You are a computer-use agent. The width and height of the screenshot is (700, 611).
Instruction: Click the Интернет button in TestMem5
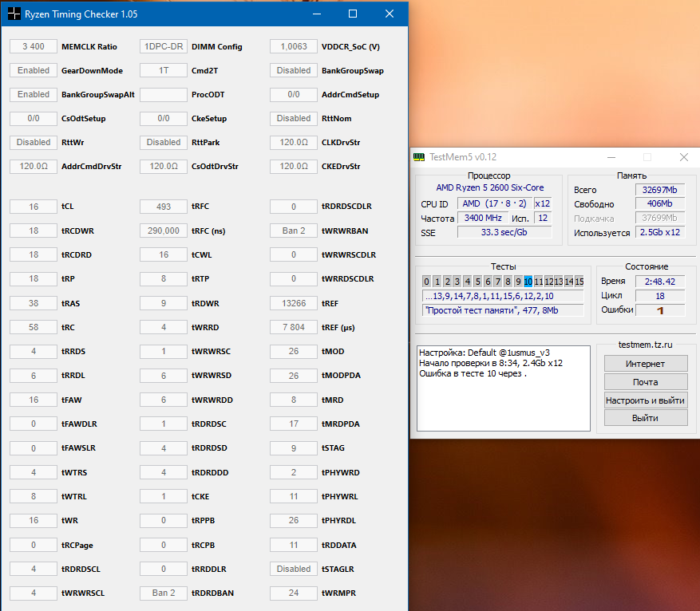(646, 364)
